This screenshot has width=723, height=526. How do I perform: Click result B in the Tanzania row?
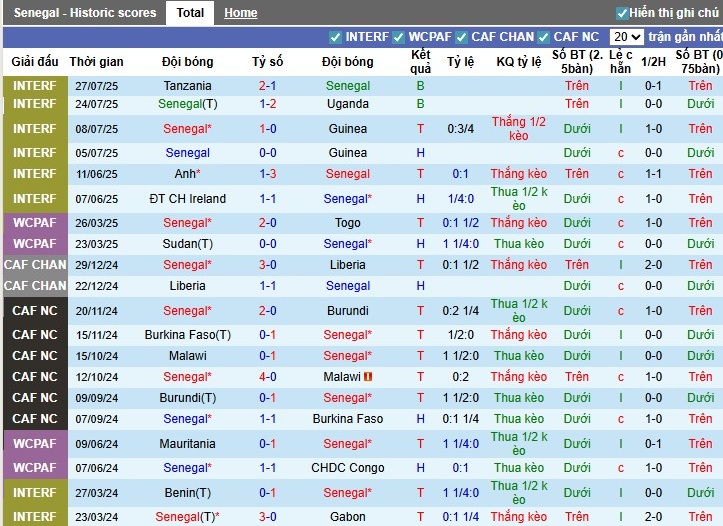[x=421, y=86]
